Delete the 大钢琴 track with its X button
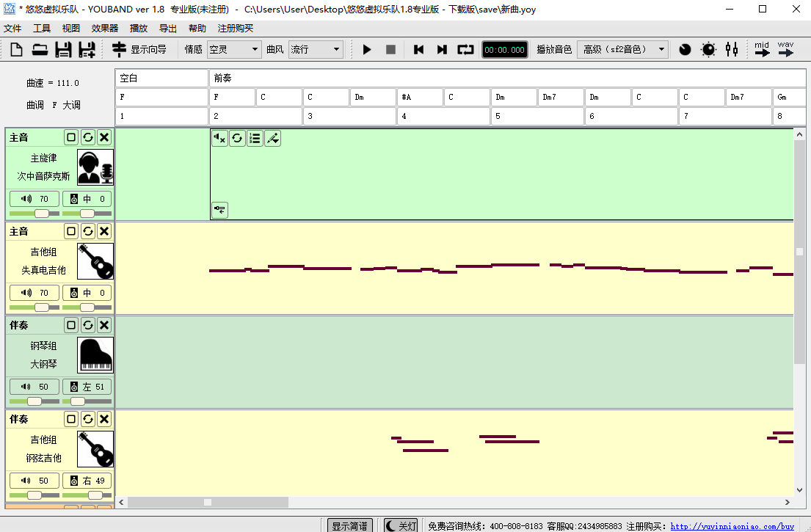Image resolution: width=811 pixels, height=532 pixels. 104,325
